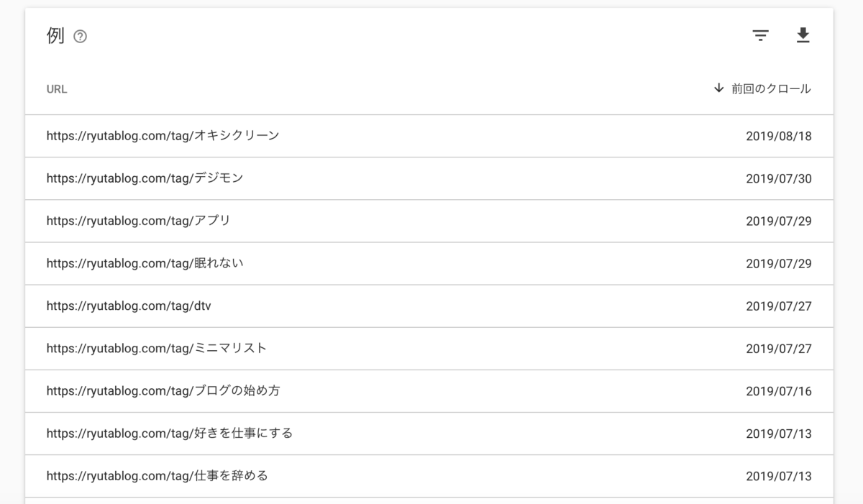This screenshot has height=504, width=863.
Task: Click the 2019/08/18 crawl date
Action: [x=779, y=136]
